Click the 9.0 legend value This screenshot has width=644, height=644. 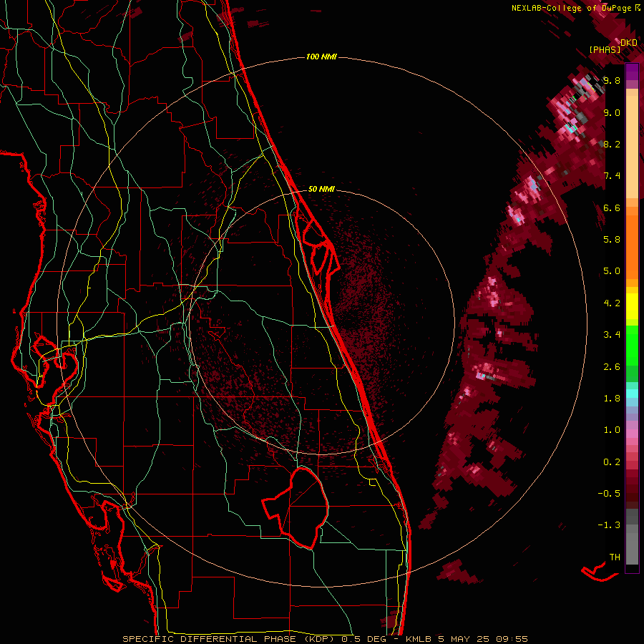(612, 112)
